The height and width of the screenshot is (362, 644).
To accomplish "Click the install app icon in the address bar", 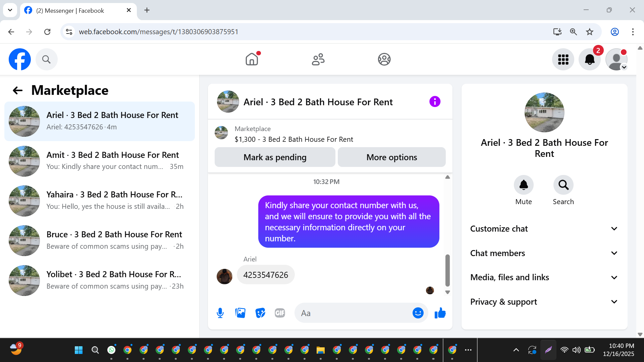I will [557, 32].
